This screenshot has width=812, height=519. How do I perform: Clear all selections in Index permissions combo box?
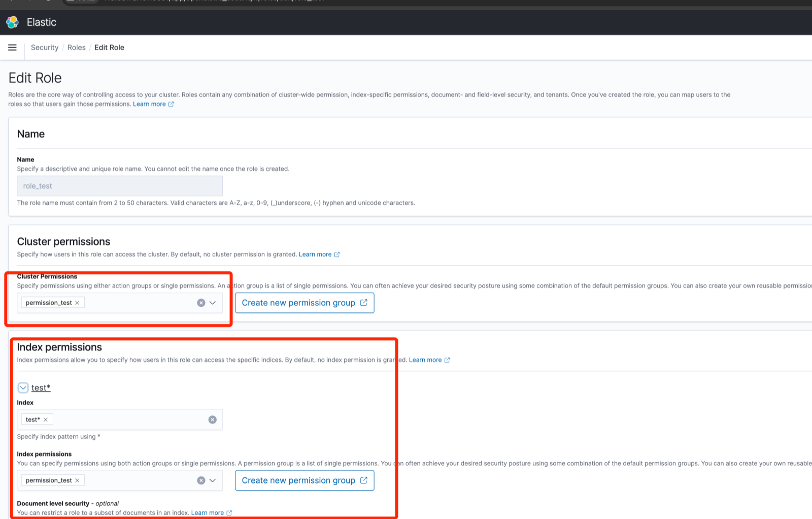click(x=201, y=480)
